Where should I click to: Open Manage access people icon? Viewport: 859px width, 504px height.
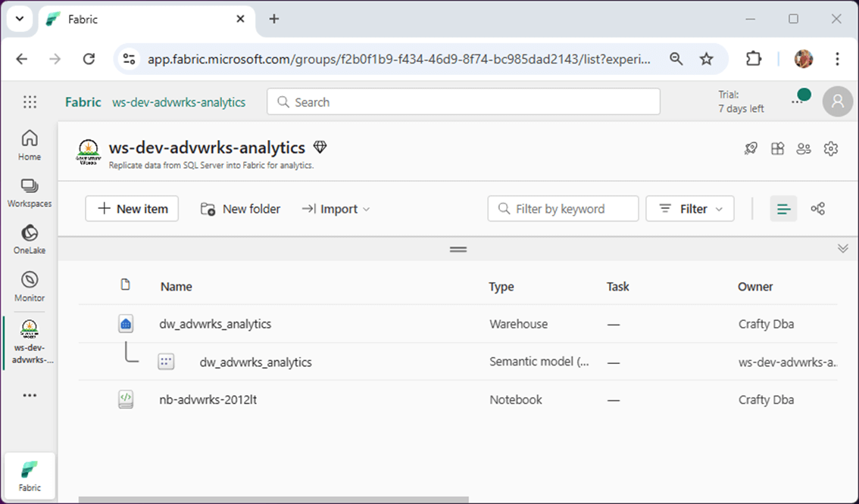tap(804, 148)
